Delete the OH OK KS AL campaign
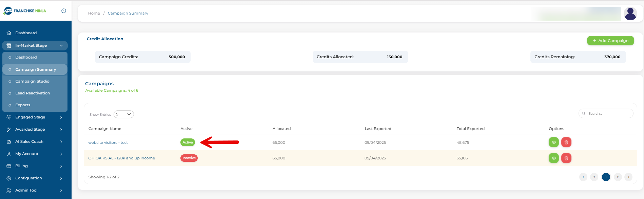The width and height of the screenshot is (644, 199). pos(566,158)
